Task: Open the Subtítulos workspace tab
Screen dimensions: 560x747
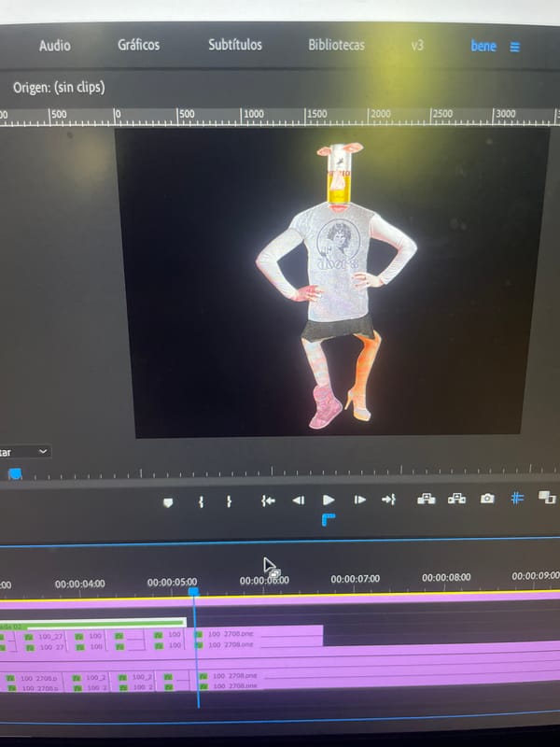Action: tap(235, 45)
